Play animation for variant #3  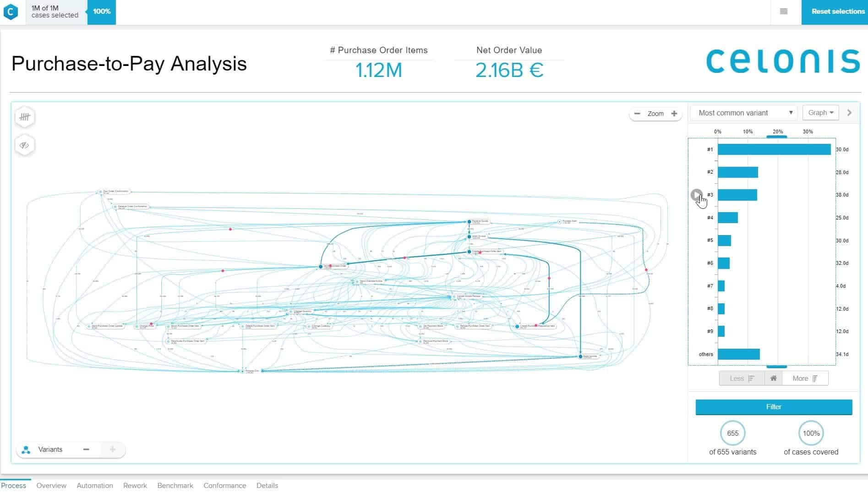click(x=696, y=195)
